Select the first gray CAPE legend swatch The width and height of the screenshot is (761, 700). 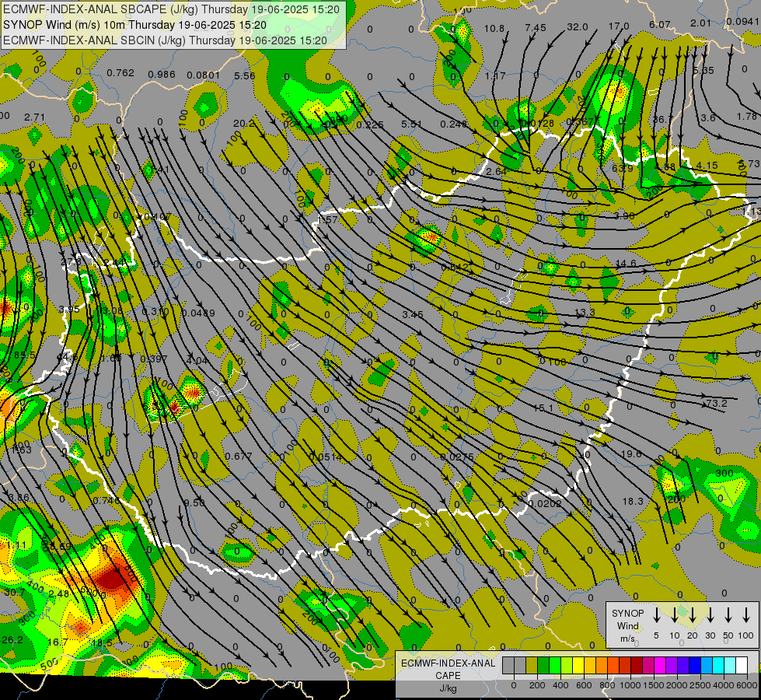[508, 666]
